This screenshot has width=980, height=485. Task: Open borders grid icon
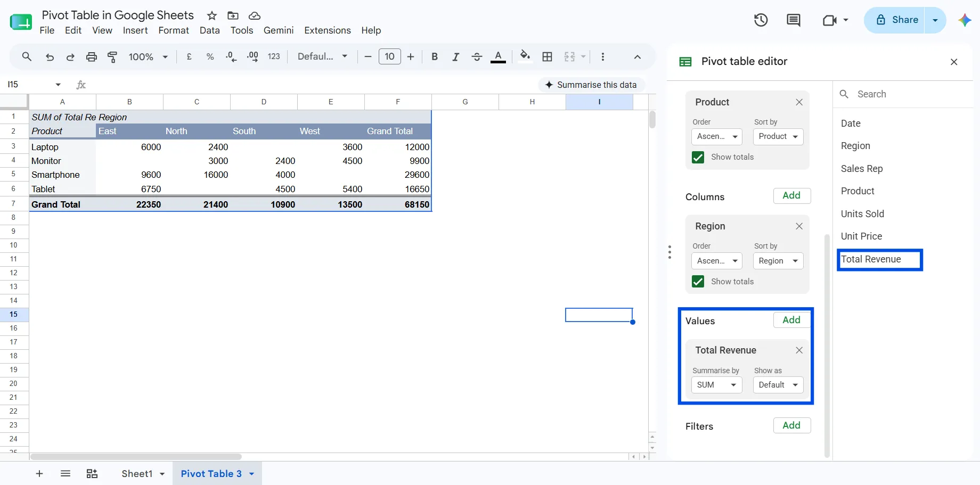coord(547,56)
